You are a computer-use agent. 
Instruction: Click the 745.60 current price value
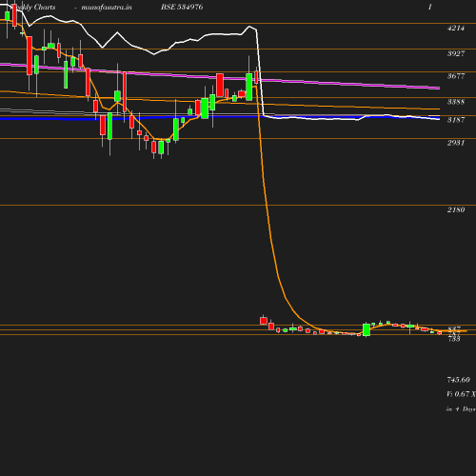coord(458,380)
